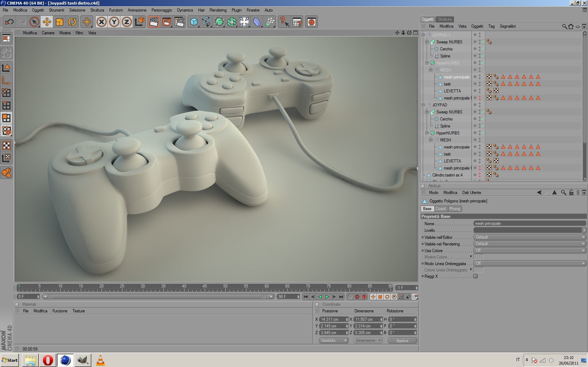Collapse the JOYPAD.1 object tree node
The height and width of the screenshot is (367, 588).
pyautogui.click(x=423, y=35)
